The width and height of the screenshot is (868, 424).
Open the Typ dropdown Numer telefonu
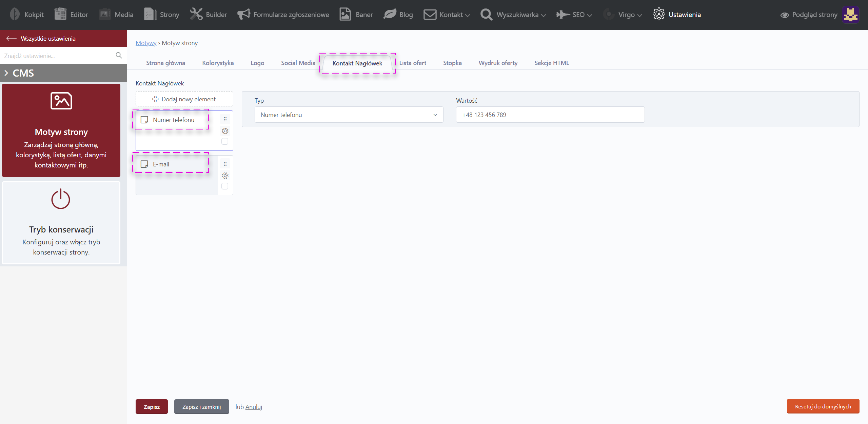[x=349, y=115]
